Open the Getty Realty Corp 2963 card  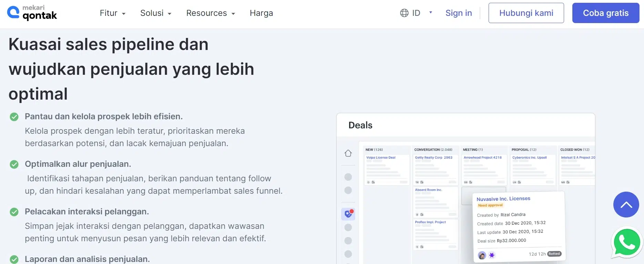[x=436, y=170]
